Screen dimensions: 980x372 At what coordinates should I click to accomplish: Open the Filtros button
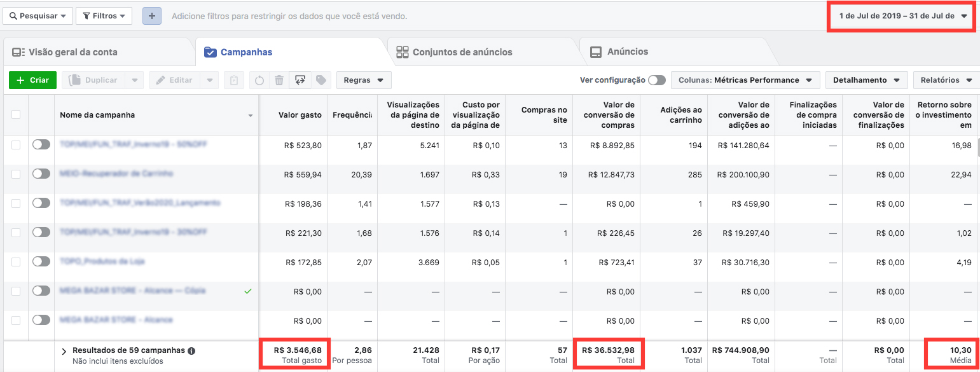[104, 16]
